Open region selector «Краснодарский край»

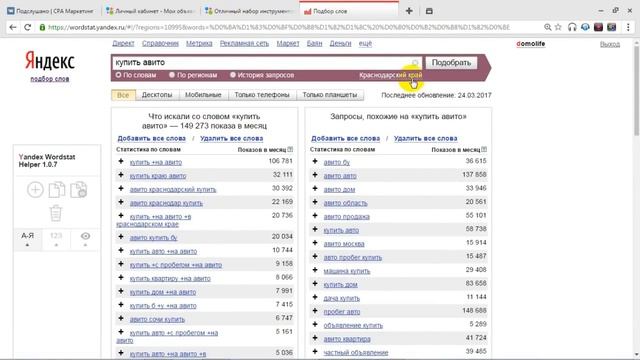pyautogui.click(x=391, y=75)
